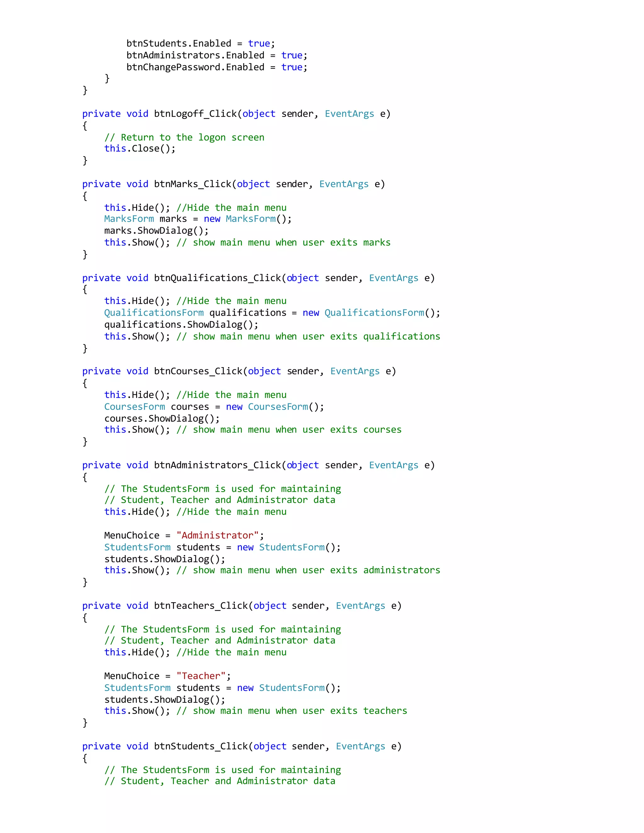Click the line 'btnStudents.Enabled = true;'
The image size is (644, 833).
pyautogui.click(x=201, y=43)
